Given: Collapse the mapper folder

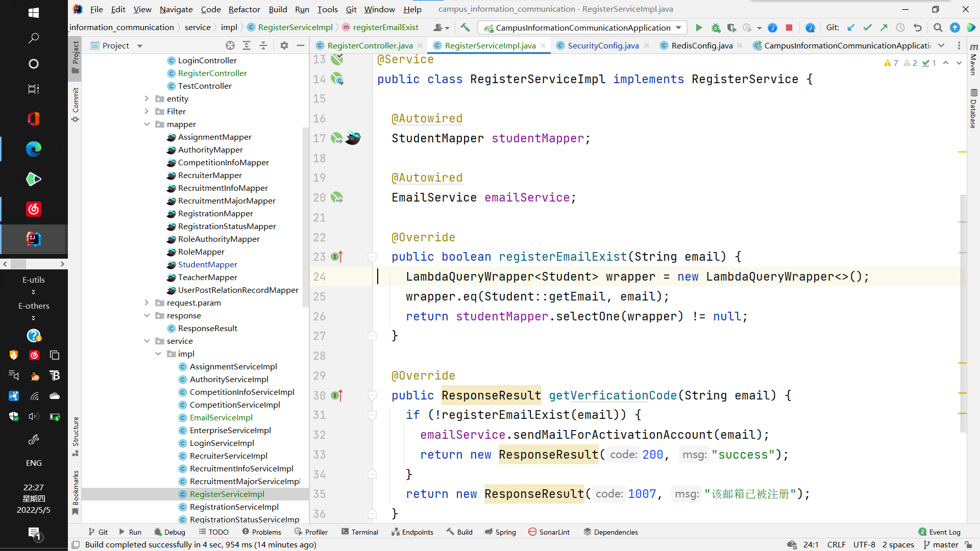Looking at the screenshot, I should [x=147, y=124].
